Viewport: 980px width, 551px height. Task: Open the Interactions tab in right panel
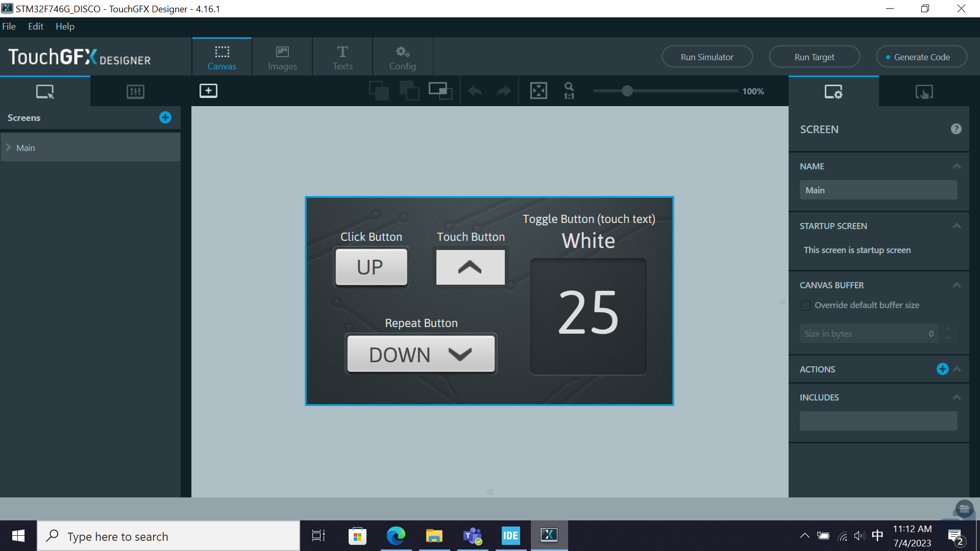924,92
